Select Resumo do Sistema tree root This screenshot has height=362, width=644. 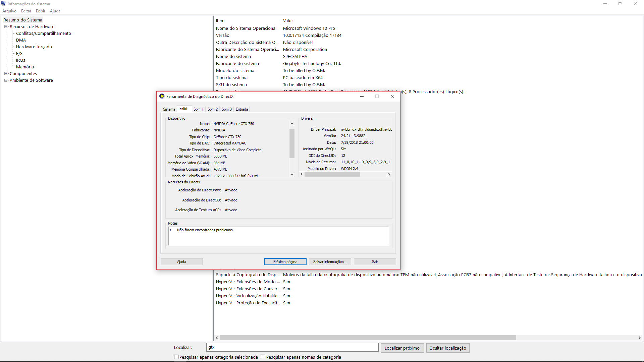point(23,20)
